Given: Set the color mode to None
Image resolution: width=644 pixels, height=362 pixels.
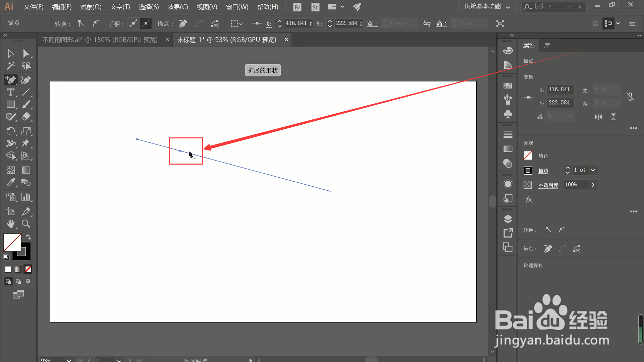Looking at the screenshot, I should point(28,269).
